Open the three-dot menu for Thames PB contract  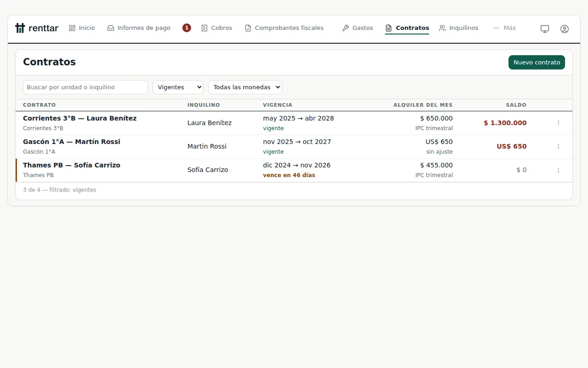coord(558,170)
